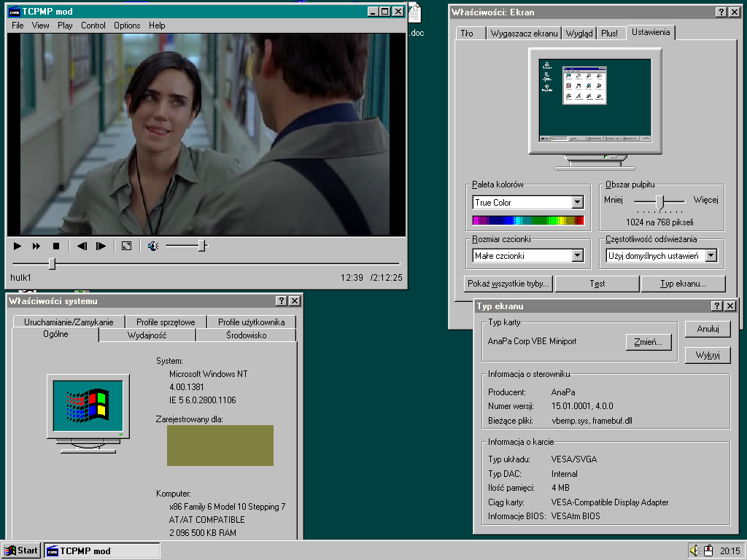Click the fast forward icon in TCPMP
Screen dimensions: 747x560
click(36, 246)
